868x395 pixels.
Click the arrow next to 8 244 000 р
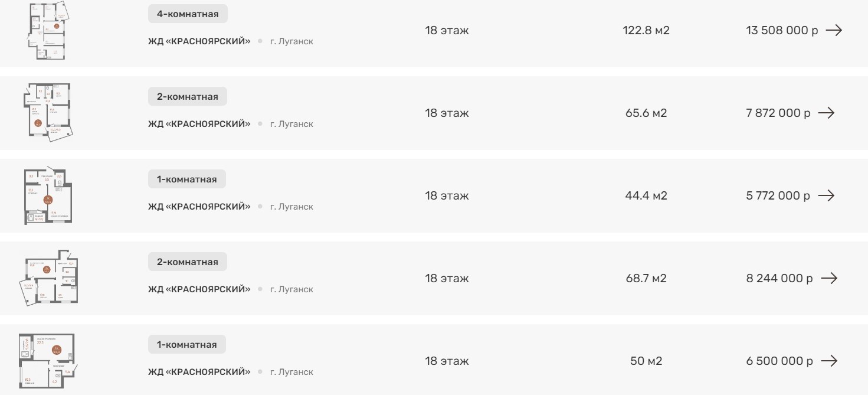point(829,278)
